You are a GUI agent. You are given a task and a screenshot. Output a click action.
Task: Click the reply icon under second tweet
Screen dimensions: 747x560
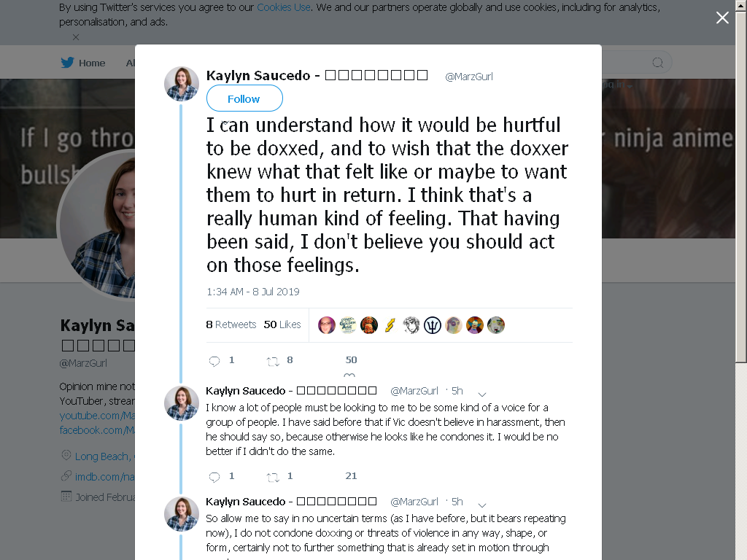click(x=214, y=477)
